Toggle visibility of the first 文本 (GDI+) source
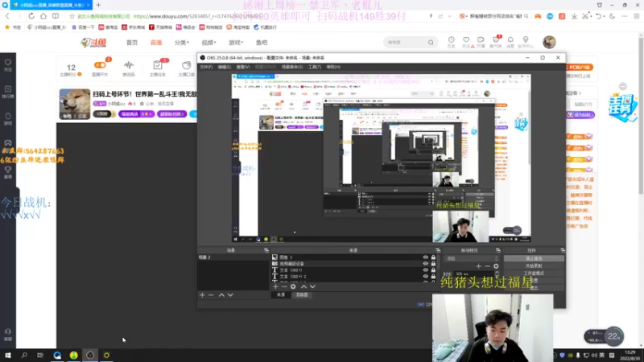Image resolution: width=644 pixels, height=362 pixels. point(426,270)
